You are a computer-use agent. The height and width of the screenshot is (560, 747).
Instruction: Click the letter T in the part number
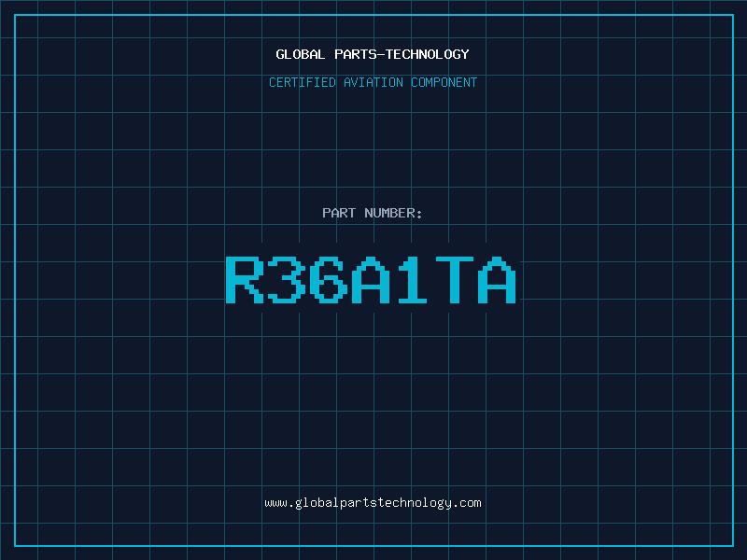[454, 279]
